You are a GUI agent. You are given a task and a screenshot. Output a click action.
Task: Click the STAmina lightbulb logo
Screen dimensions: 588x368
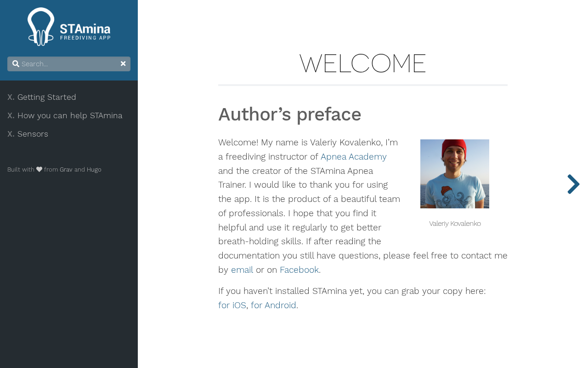[41, 27]
